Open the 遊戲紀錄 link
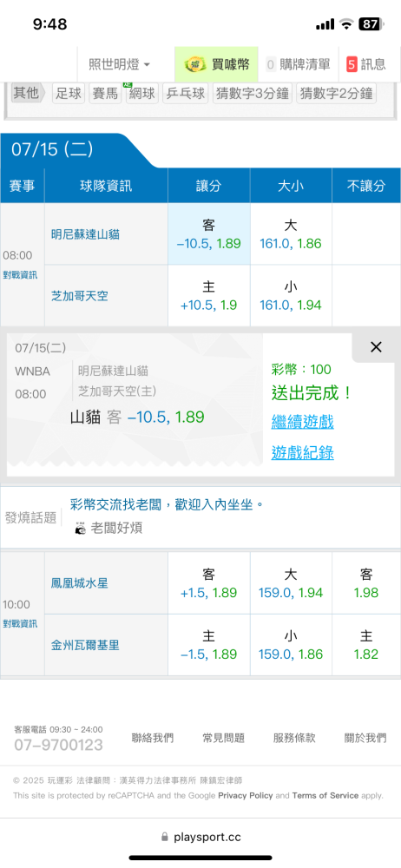 click(x=302, y=453)
